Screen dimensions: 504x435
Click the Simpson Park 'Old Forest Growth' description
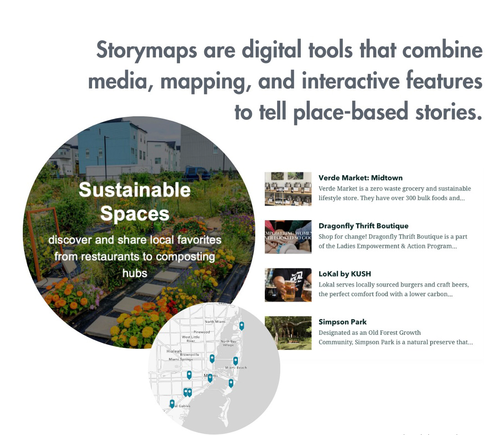(396, 337)
